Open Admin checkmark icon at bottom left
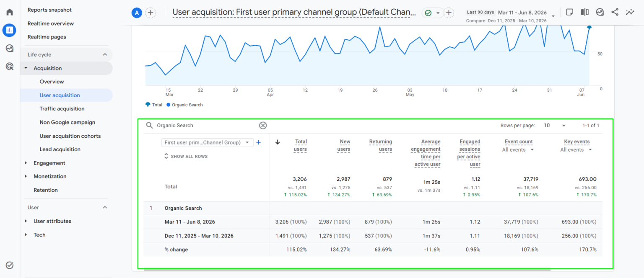Image resolution: width=644 pixels, height=278 pixels. coord(10,265)
